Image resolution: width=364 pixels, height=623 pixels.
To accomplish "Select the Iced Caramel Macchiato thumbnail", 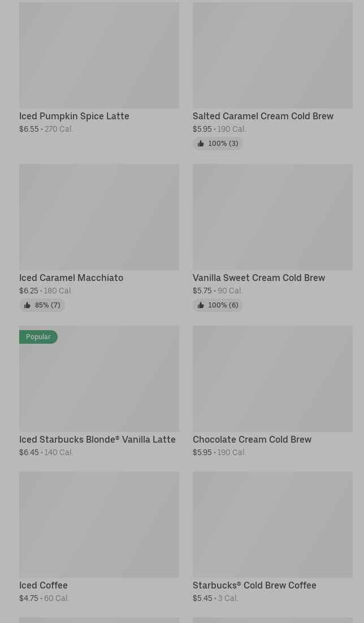I will point(99,217).
